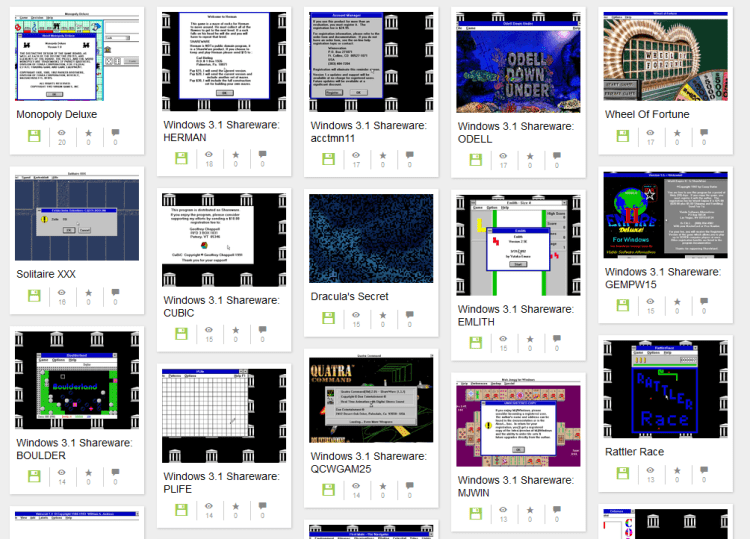This screenshot has height=539, width=750.
Task: Open the comments icon under GEMPW15
Action: 704,301
